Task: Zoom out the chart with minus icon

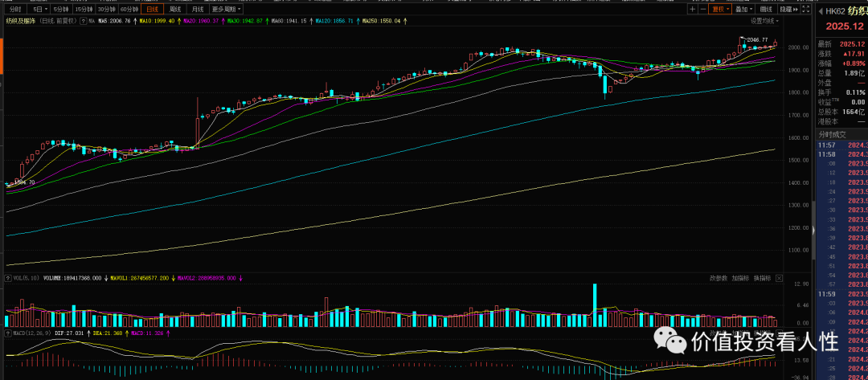Action: click(703, 10)
